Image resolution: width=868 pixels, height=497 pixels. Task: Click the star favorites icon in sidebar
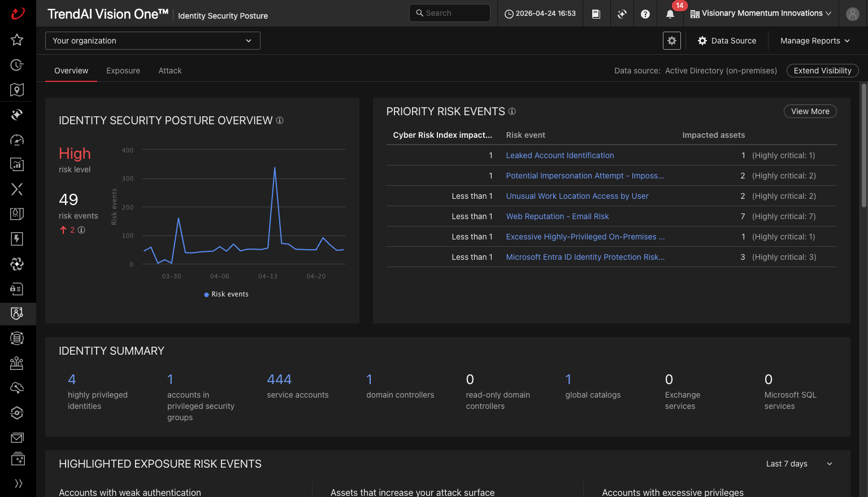(x=17, y=40)
